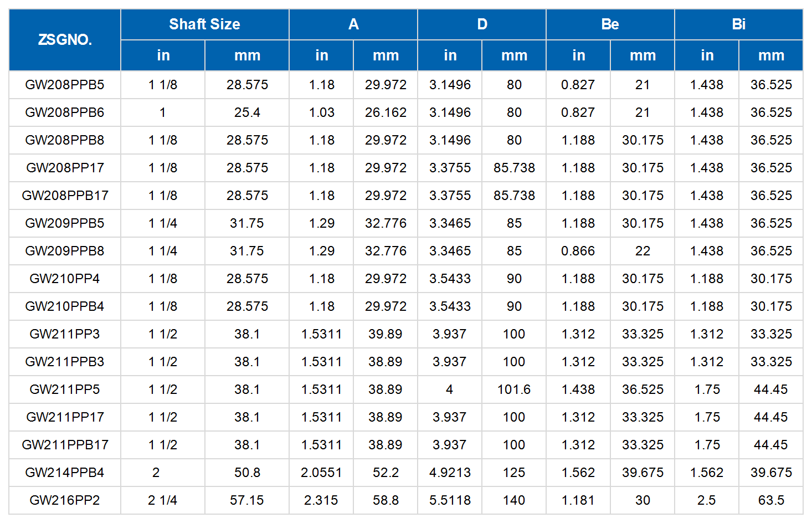The image size is (812, 523).
Task: Click the 125 mm D value
Action: (514, 473)
